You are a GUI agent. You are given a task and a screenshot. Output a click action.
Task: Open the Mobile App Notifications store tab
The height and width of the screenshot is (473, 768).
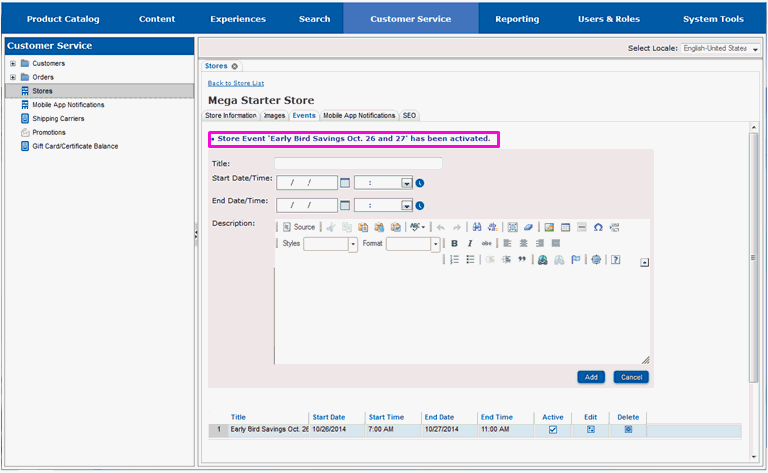point(359,116)
